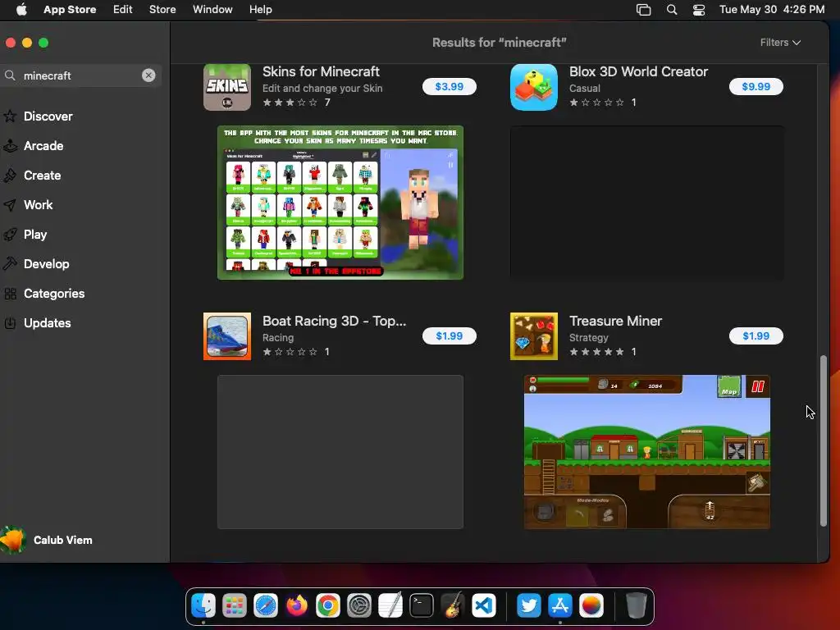Click the search magnifier in the sidebar
The image size is (840, 630).
point(10,75)
